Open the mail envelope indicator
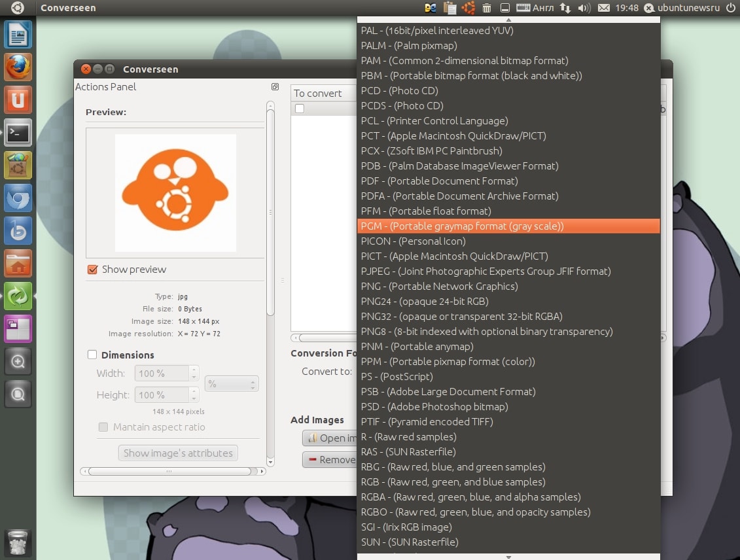The height and width of the screenshot is (560, 740). (x=604, y=8)
